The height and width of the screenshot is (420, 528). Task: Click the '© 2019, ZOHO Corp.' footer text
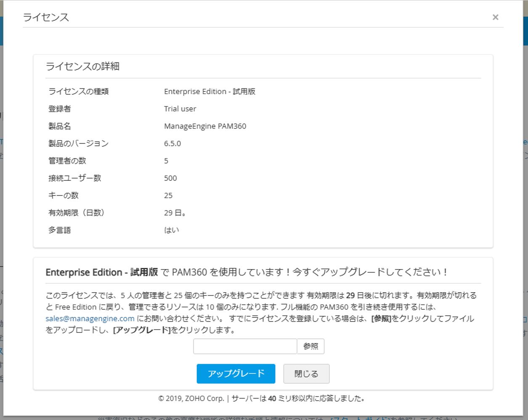point(191,398)
